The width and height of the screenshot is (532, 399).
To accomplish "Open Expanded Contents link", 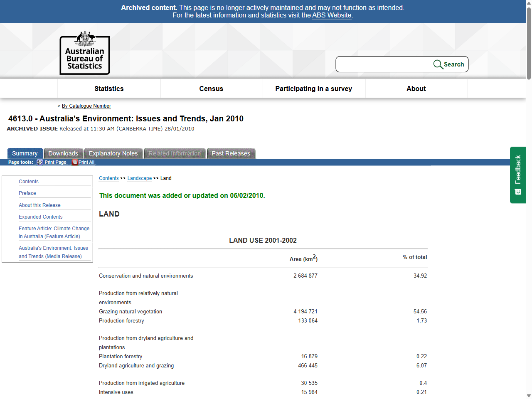I will (41, 217).
